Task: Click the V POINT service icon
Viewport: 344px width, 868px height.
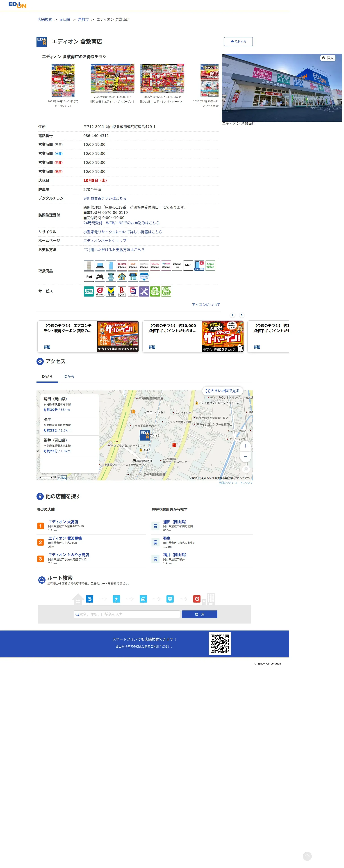Action: pyautogui.click(x=111, y=291)
